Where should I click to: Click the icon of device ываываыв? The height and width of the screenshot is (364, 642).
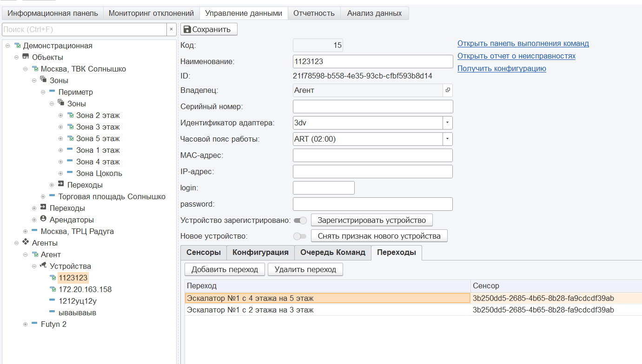click(x=52, y=312)
